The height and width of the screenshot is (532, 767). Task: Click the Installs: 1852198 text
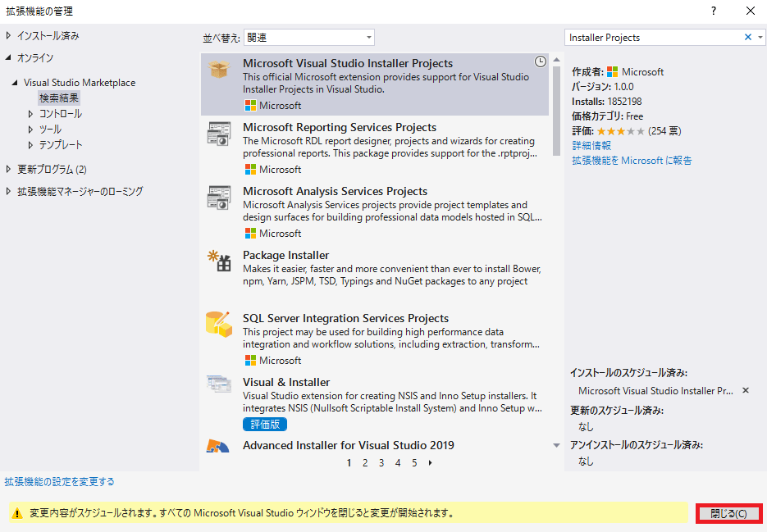(x=606, y=102)
